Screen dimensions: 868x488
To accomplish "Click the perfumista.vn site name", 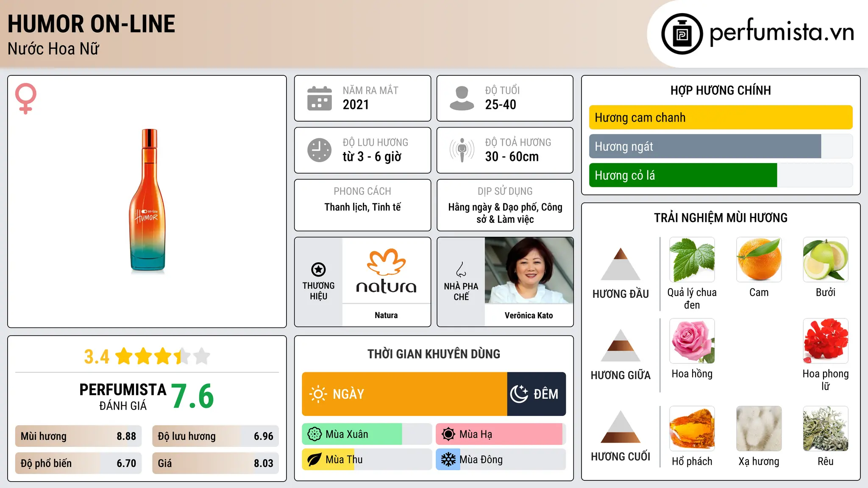I will tap(782, 32).
